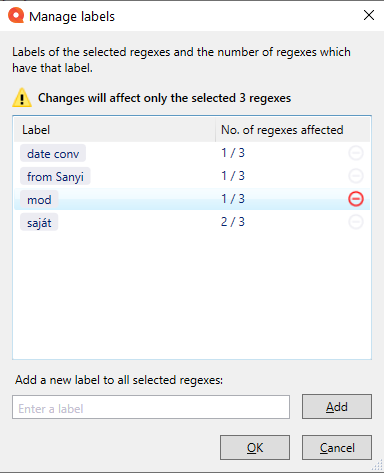Remove the mod label via red minus icon
384x473 pixels.
pos(356,199)
